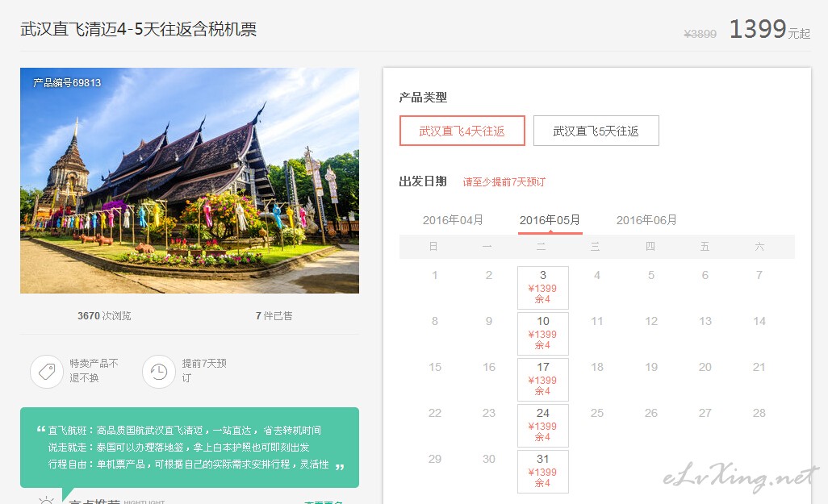
Task: Click calendar date 15
Action: pos(435,367)
